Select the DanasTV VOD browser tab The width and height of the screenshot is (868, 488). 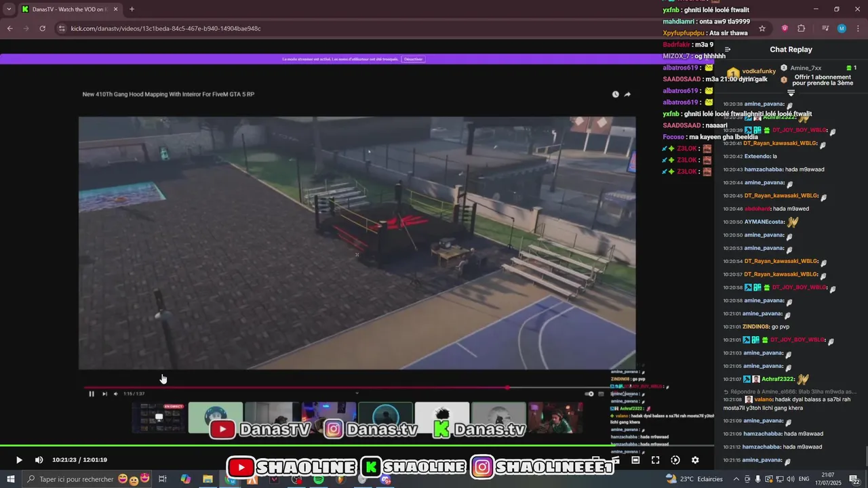(x=70, y=9)
